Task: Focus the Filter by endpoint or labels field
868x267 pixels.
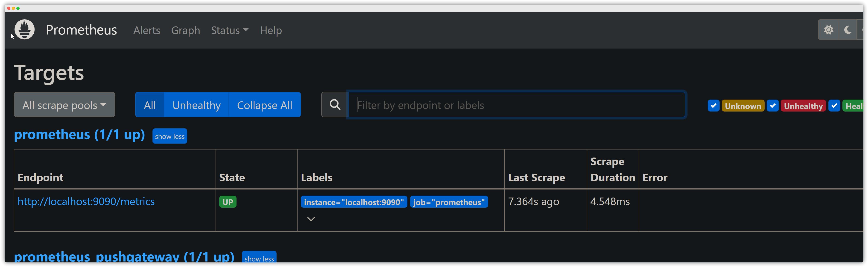Action: (517, 105)
